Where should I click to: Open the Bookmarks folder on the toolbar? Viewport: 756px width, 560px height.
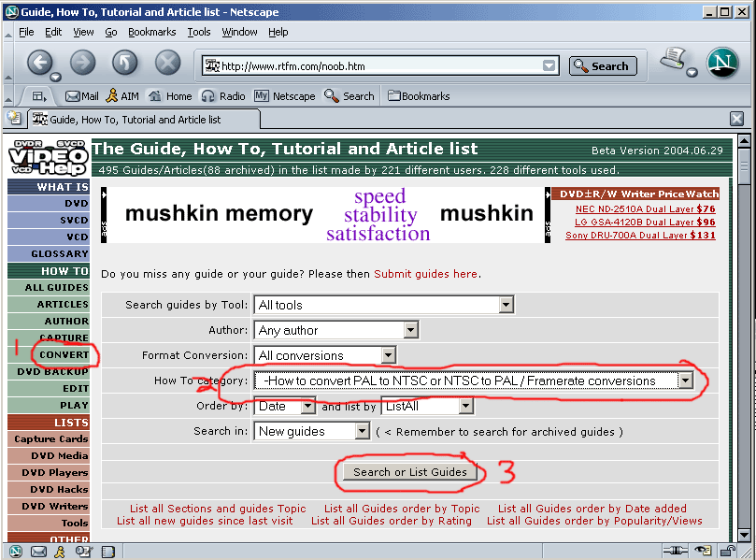pos(419,96)
